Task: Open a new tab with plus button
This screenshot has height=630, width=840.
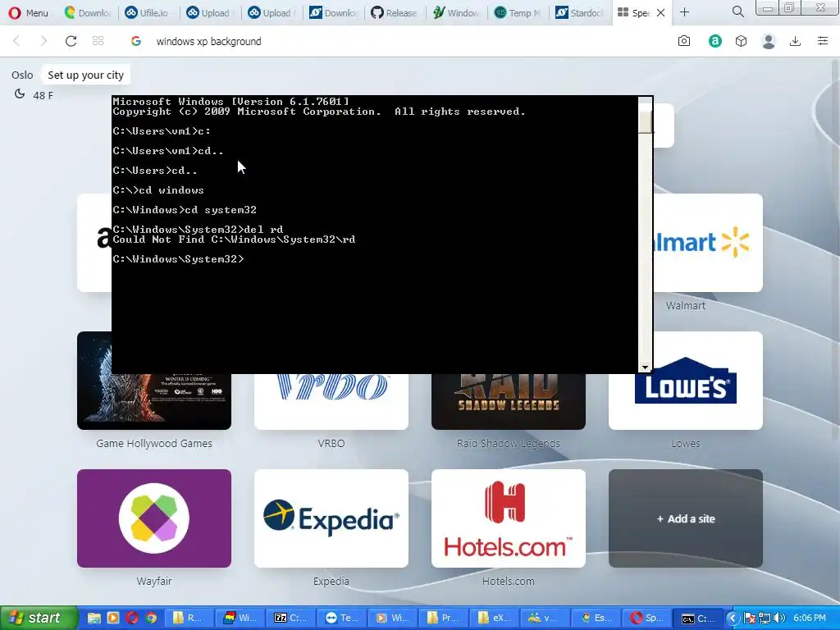Action: point(685,12)
